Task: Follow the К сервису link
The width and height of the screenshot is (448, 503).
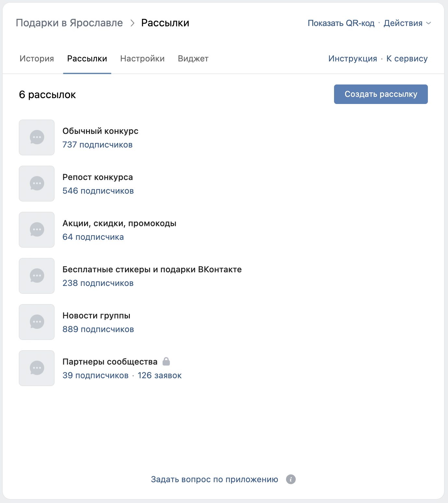Action: tap(407, 58)
